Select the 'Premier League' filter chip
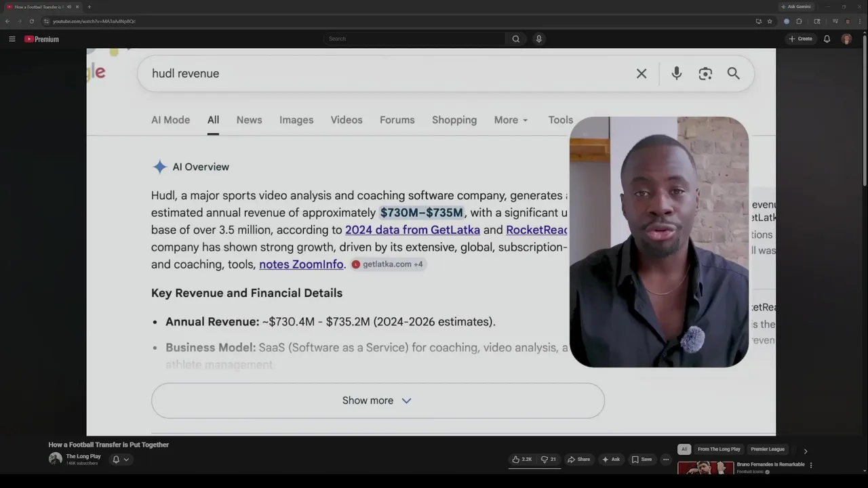Image resolution: width=868 pixels, height=488 pixels. click(768, 449)
